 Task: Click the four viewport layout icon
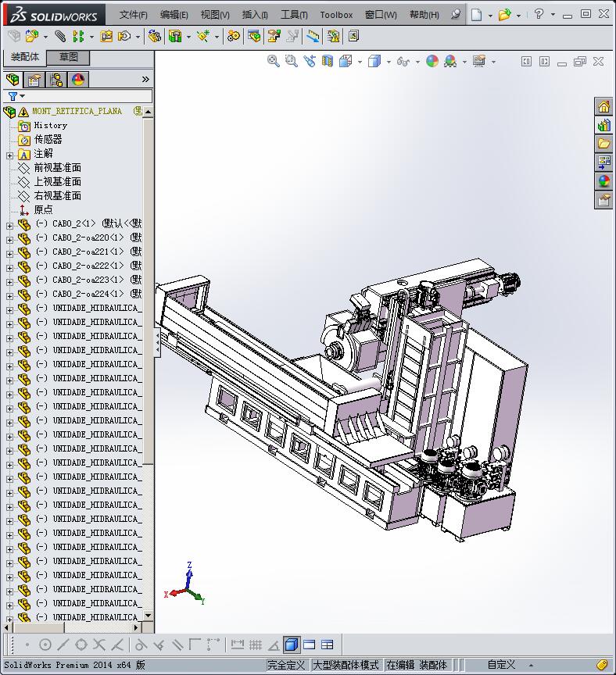point(327,645)
